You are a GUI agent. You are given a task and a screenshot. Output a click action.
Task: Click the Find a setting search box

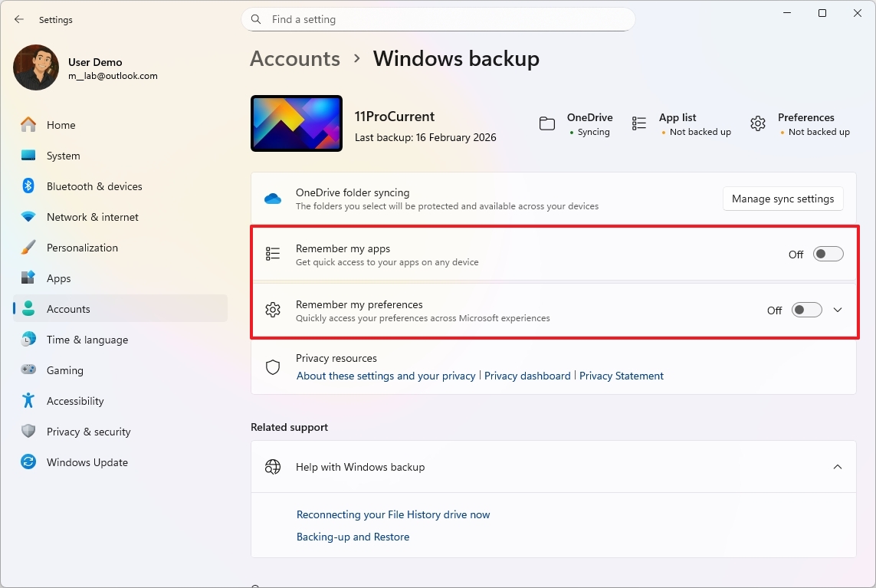[x=438, y=19]
